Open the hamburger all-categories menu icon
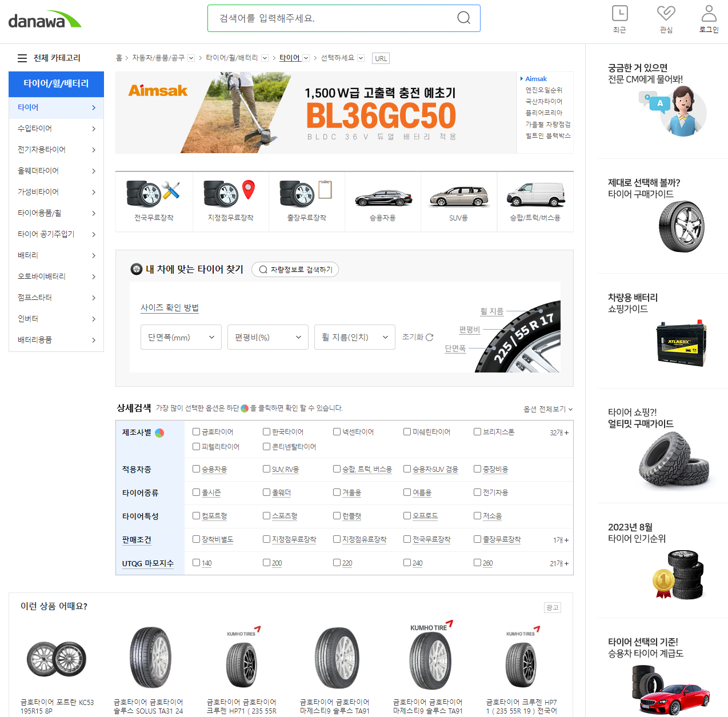This screenshot has width=728, height=717. pos(22,58)
